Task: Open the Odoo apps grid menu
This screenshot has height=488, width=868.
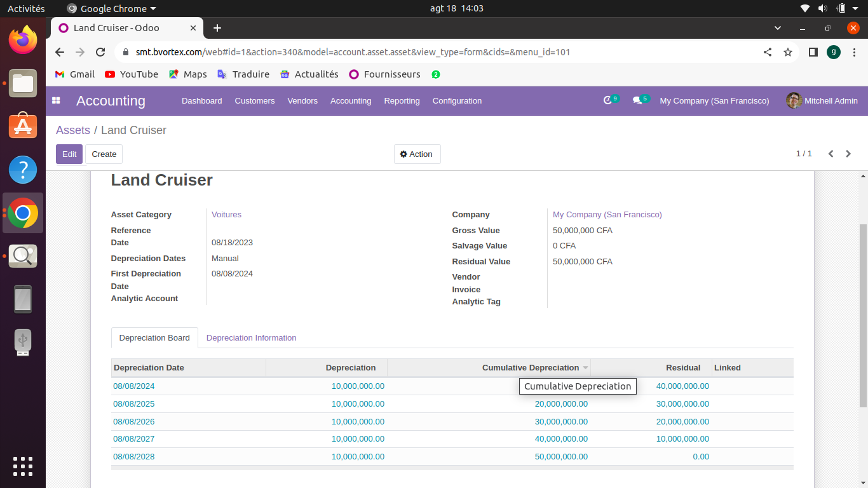Action: 56,100
